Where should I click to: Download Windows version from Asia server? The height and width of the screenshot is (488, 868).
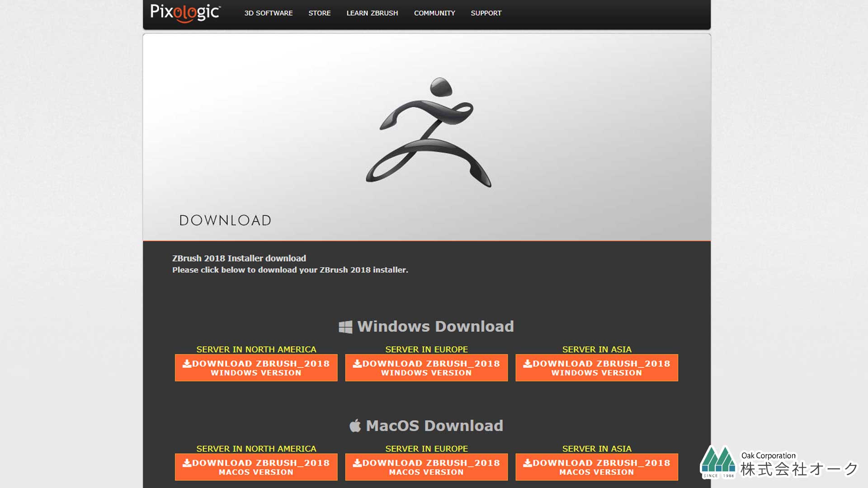[597, 368]
